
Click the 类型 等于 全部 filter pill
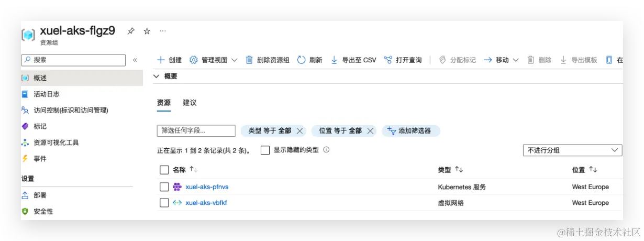click(269, 131)
